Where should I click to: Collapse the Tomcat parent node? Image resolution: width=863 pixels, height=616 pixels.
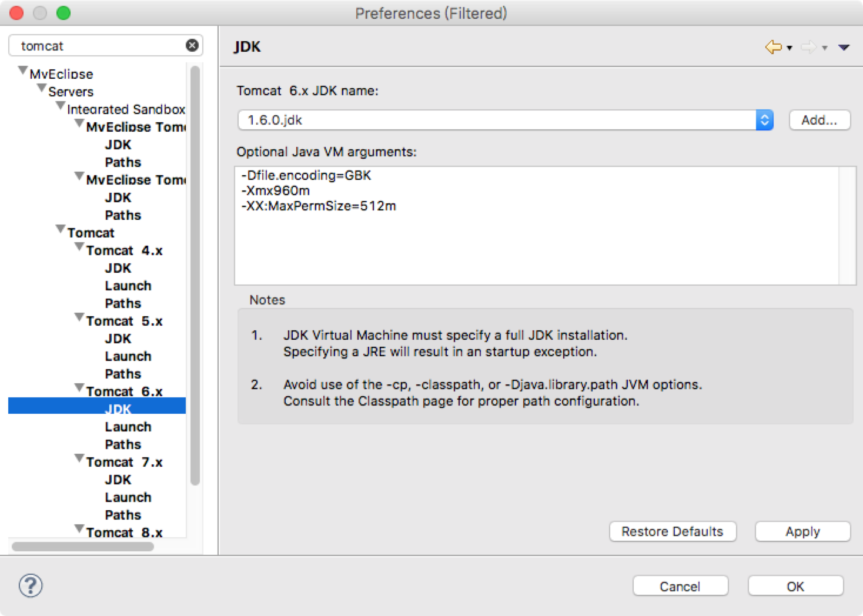coord(61,229)
